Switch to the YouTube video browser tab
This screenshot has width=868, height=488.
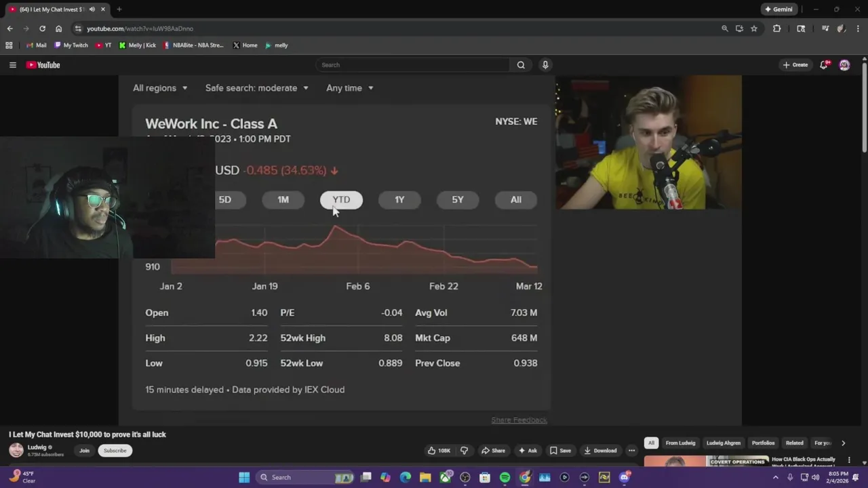58,9
